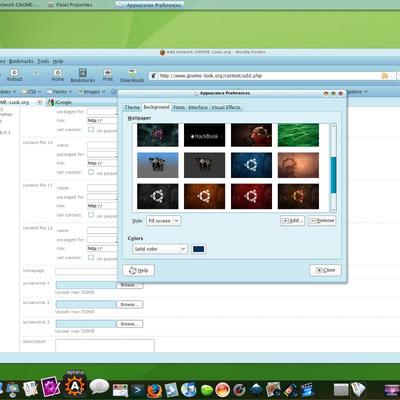
Task: Open the movie clapperboard dock icon
Action: pyautogui.click(x=307, y=390)
